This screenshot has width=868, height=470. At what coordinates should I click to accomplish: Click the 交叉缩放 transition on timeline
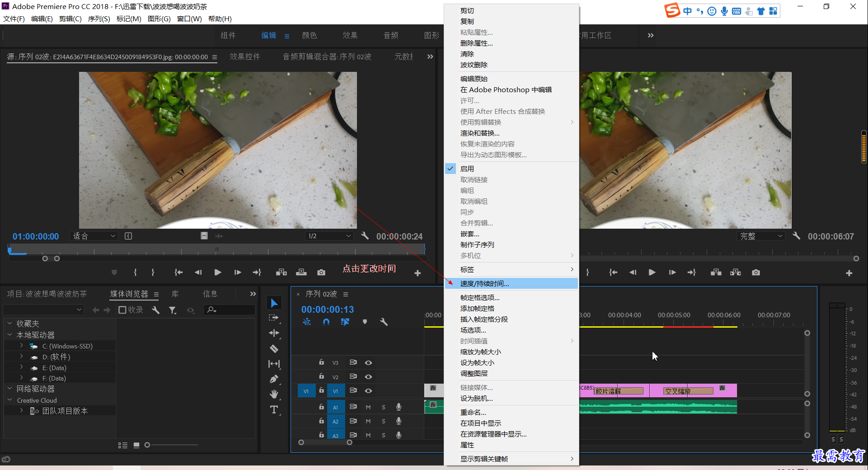click(x=687, y=391)
